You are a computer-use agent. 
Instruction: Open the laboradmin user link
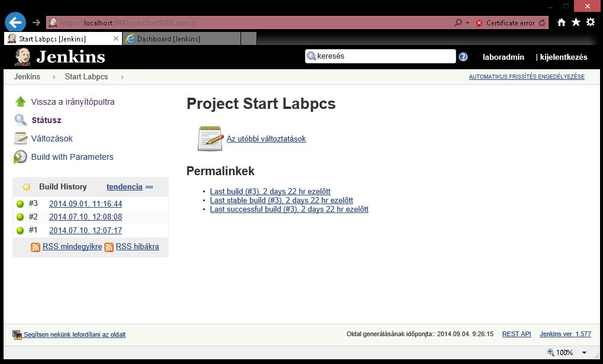[503, 57]
